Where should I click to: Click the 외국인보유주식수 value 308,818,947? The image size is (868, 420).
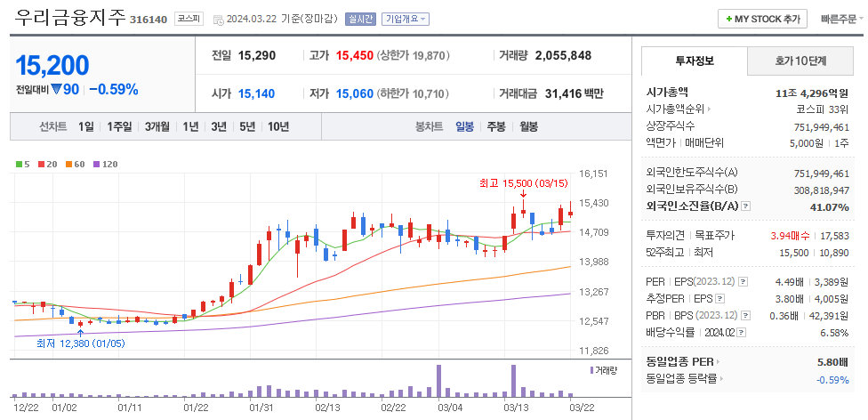822,190
